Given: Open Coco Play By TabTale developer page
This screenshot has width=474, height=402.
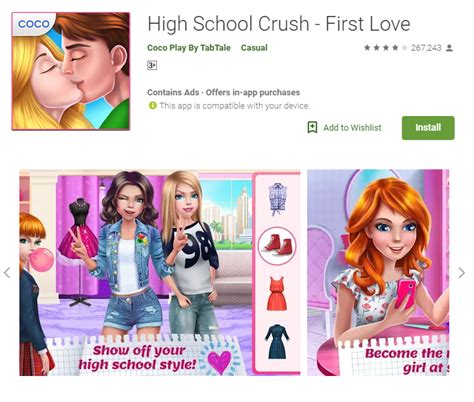Looking at the screenshot, I should pos(189,48).
